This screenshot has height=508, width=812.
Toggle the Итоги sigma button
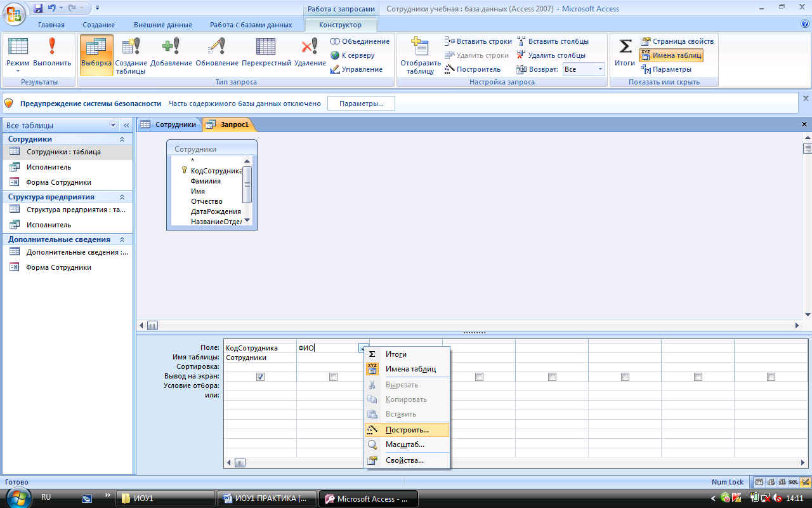tap(625, 53)
